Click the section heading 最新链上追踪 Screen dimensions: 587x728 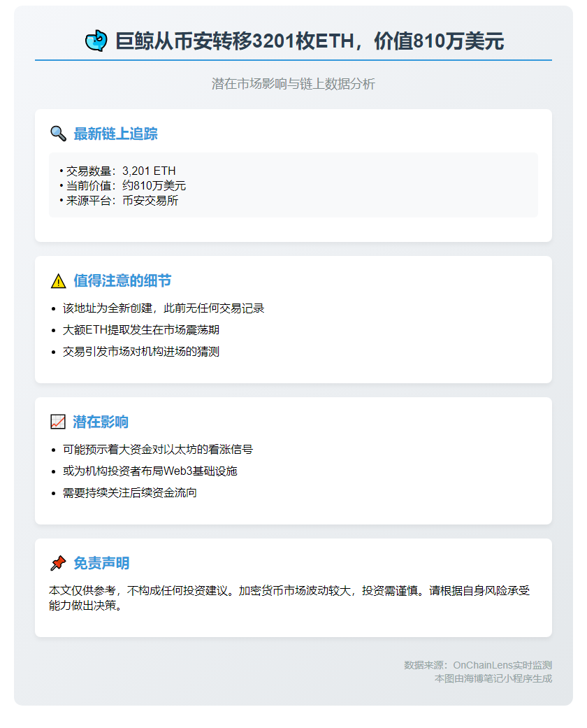pos(115,134)
